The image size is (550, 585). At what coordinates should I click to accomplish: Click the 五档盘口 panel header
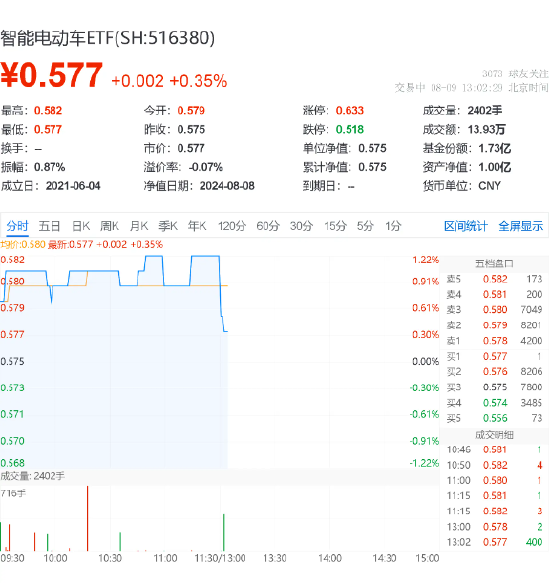coord(494,264)
